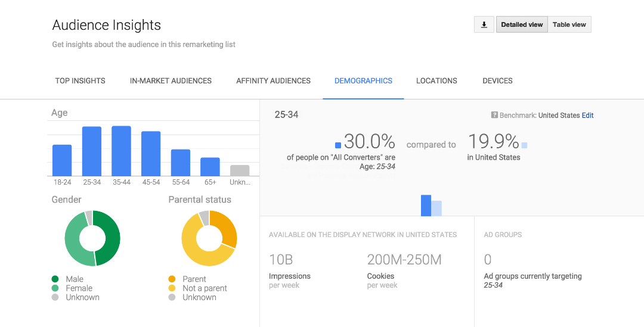Select the orange Parent donut segment
Viewport: 644px width, 327px height.
(227, 226)
